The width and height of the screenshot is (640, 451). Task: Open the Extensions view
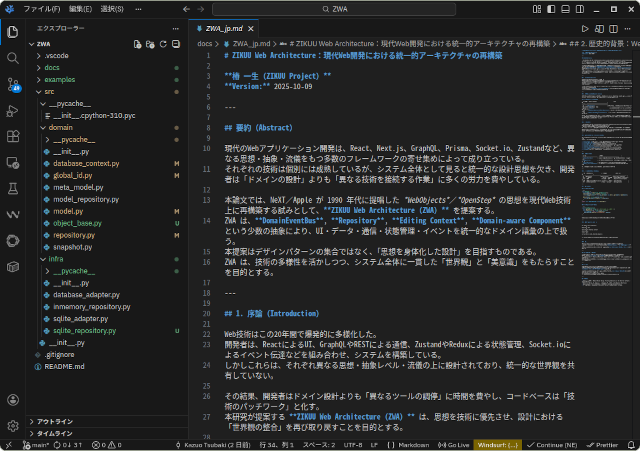tap(13, 136)
